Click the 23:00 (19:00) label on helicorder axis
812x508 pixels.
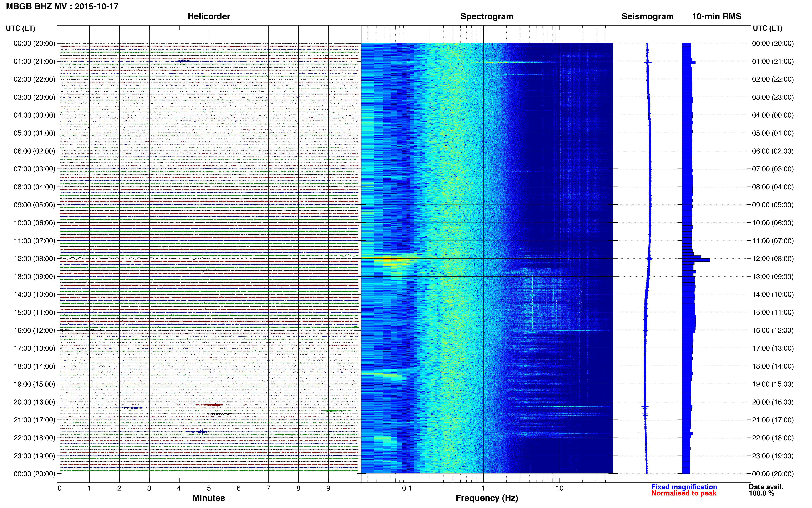[x=34, y=456]
